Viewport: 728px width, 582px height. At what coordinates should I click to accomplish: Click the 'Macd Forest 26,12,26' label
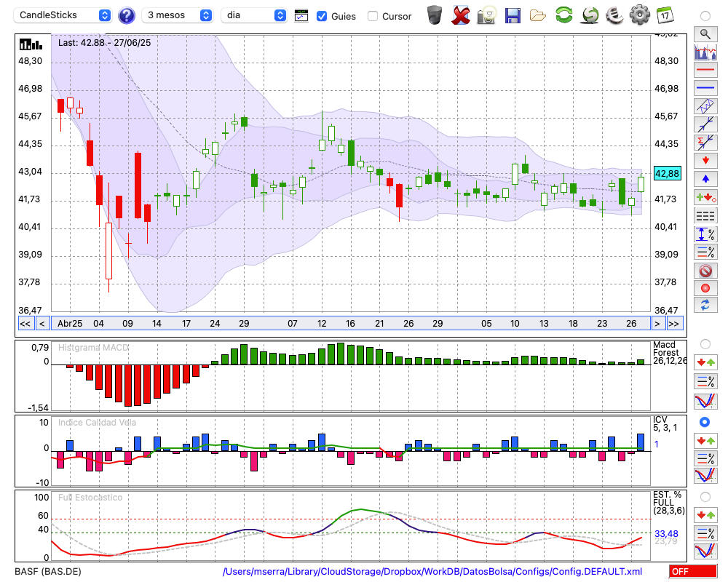[x=670, y=353]
